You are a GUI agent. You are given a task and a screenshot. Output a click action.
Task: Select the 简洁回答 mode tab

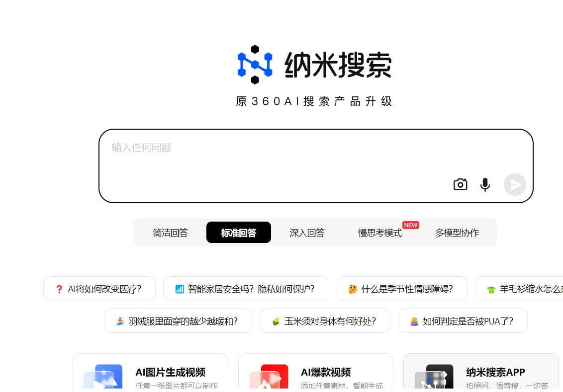click(x=171, y=233)
